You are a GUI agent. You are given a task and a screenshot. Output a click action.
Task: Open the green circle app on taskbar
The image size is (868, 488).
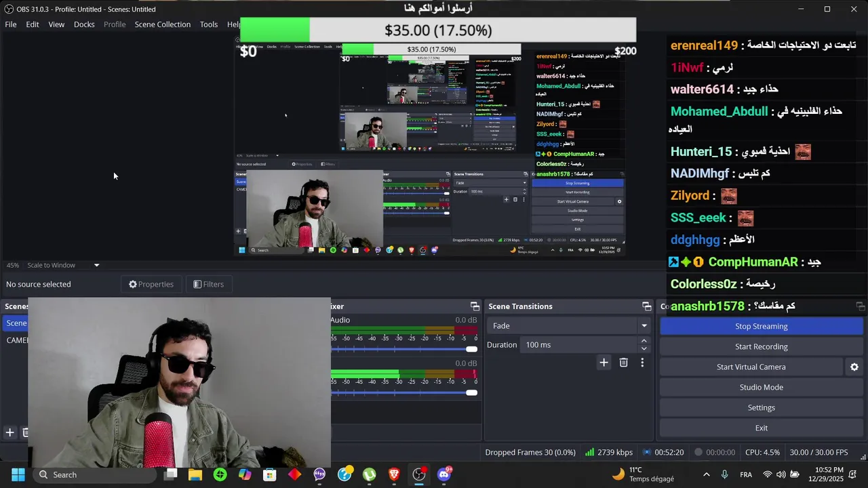pyautogui.click(x=220, y=474)
